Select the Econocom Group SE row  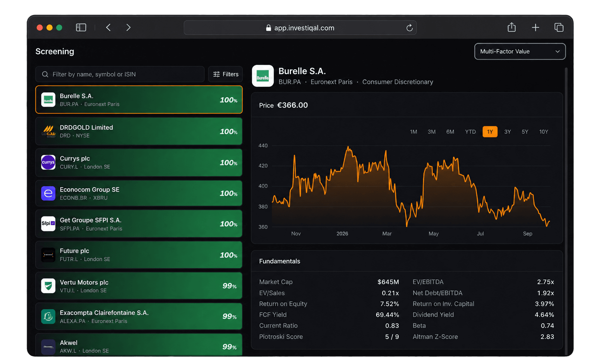pyautogui.click(x=139, y=193)
